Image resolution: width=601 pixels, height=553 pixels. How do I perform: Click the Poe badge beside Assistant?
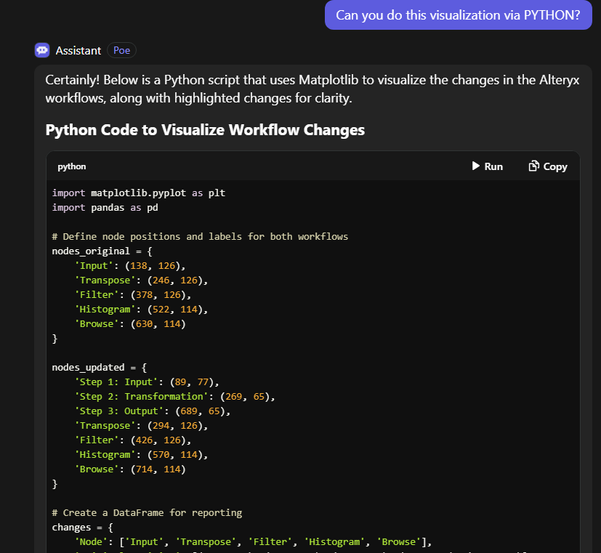tap(122, 50)
